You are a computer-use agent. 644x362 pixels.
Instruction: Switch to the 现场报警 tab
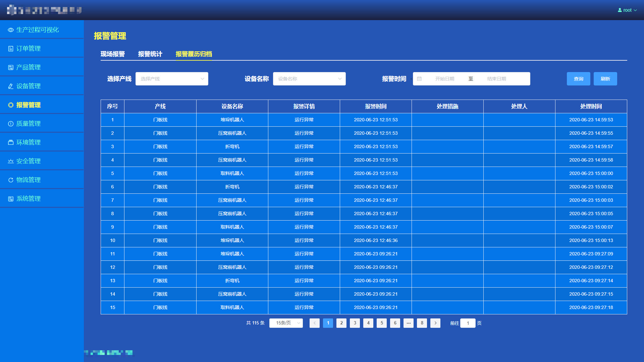tap(113, 54)
